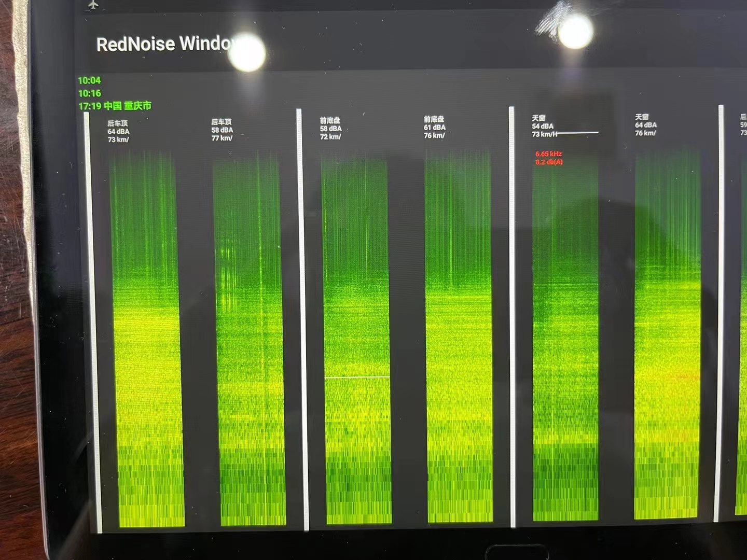Select the 17:19 中国 重庆市 entry
The image size is (747, 560).
click(115, 106)
